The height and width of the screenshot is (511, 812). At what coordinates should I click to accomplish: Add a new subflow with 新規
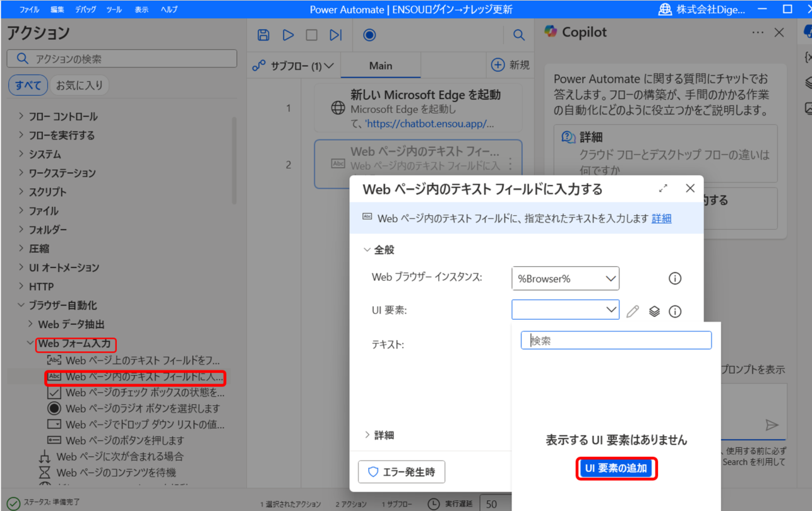(x=510, y=65)
